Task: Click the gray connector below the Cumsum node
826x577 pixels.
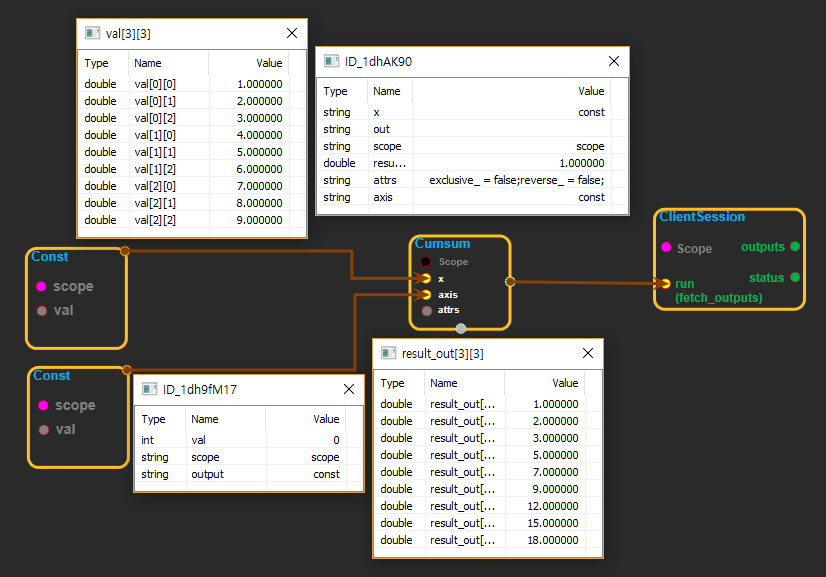Action: click(460, 328)
